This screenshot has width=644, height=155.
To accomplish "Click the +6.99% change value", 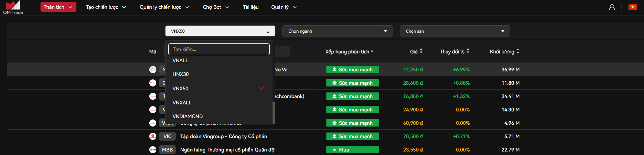I will 461,70.
